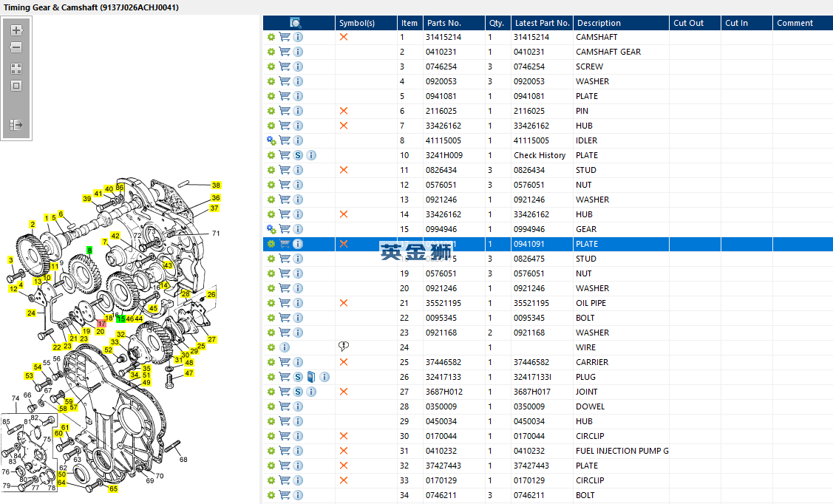Screen dimensions: 833x504
Task: Click the four-squares grid view icon
Action: click(16, 69)
